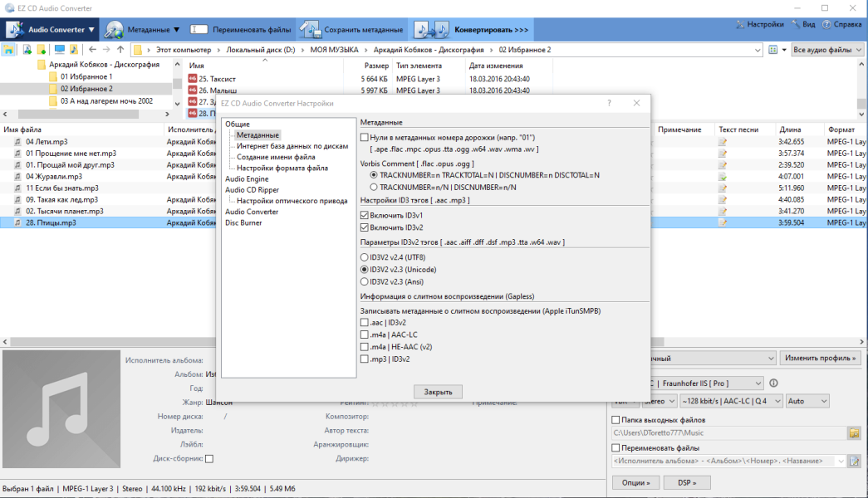Screen dimensions: 868x498
Task: Click Переименовать файлы in the top toolbar
Action: [241, 29]
